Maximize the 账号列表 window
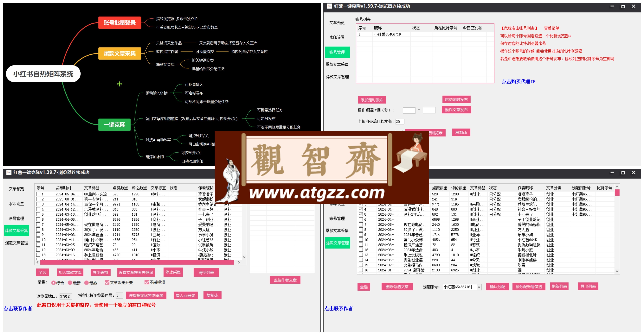This screenshot has height=335, width=644. pos(623,6)
